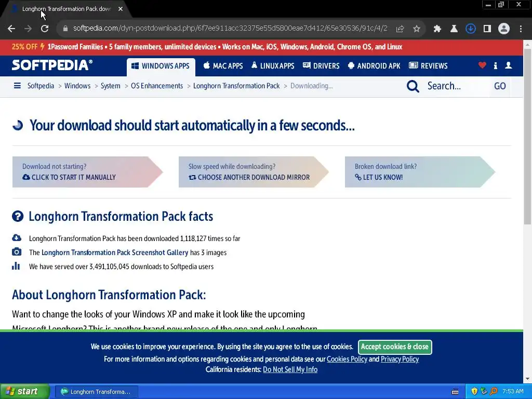
Task: Click the browser forward arrow
Action: [x=28, y=29]
